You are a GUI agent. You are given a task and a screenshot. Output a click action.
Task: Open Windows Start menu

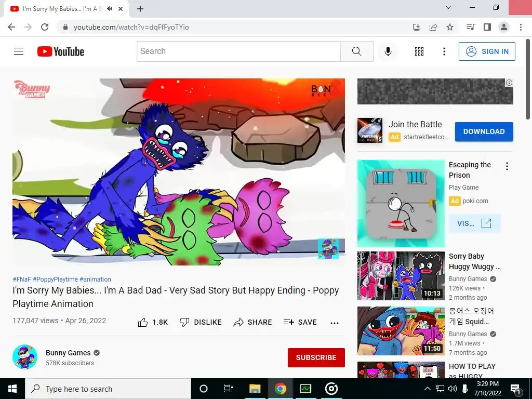click(x=12, y=389)
